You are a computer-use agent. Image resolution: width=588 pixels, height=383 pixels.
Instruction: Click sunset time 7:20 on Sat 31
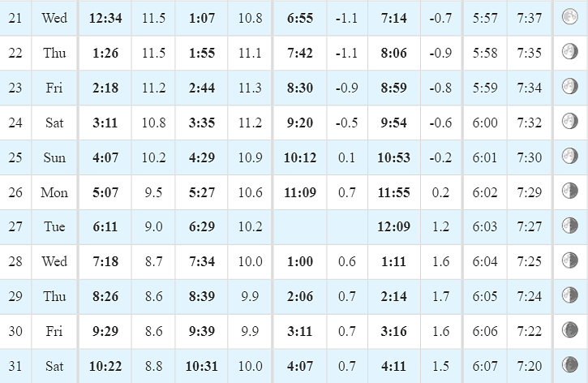point(529,366)
